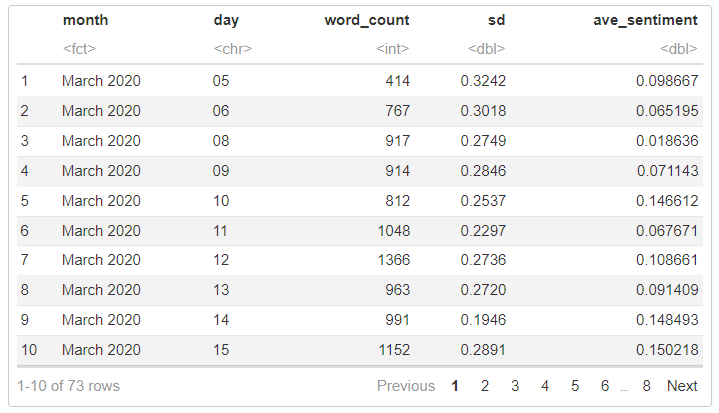719x413 pixels.
Task: Jump to page 2 of the table
Action: [x=484, y=386]
